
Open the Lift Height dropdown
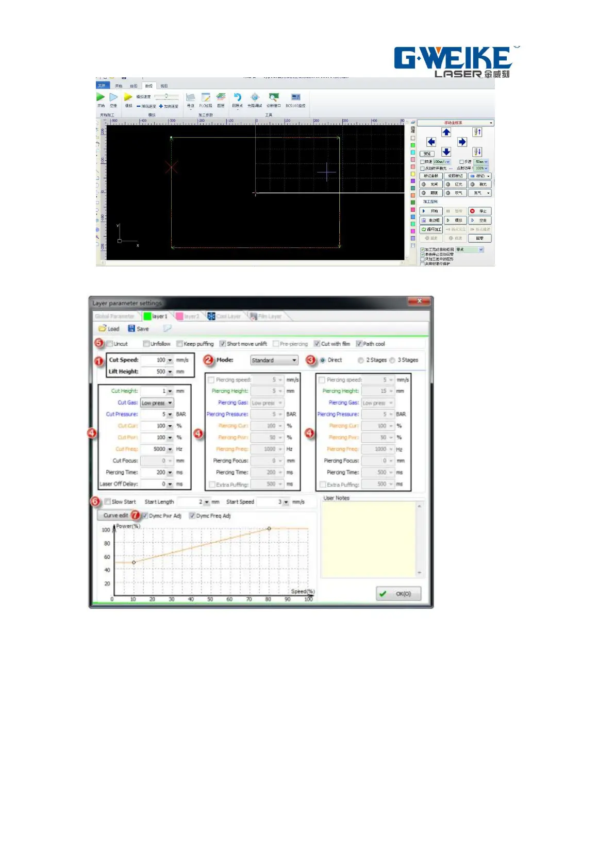(170, 372)
